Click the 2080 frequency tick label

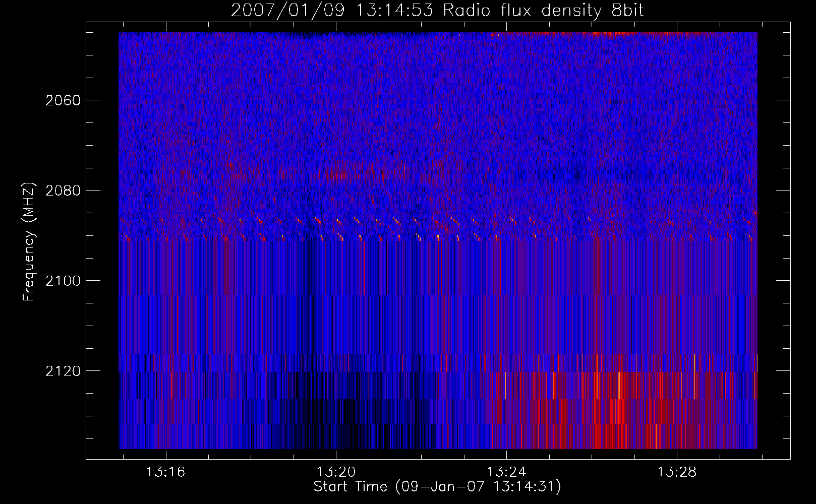coord(63,191)
